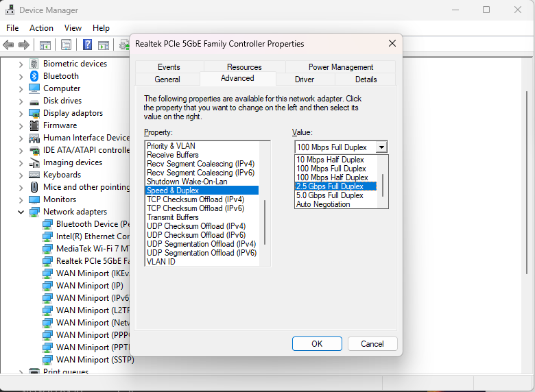The height and width of the screenshot is (392, 535).
Task: Open the File menu
Action: (12, 28)
